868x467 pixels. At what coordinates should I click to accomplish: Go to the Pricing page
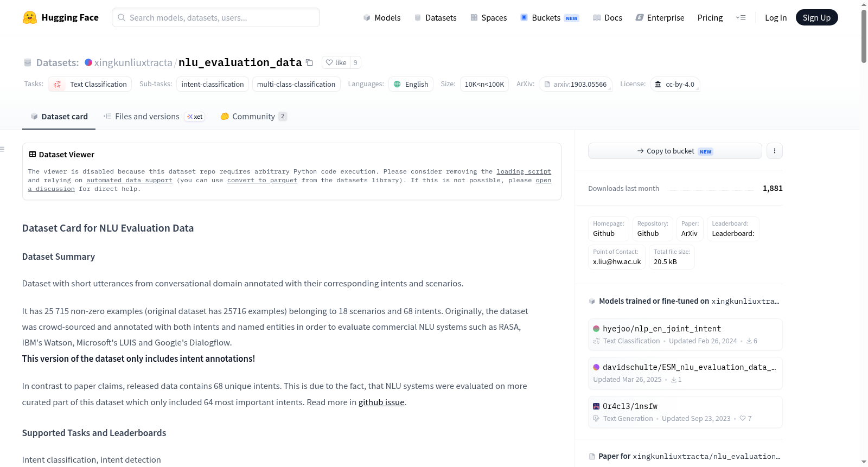point(710,17)
